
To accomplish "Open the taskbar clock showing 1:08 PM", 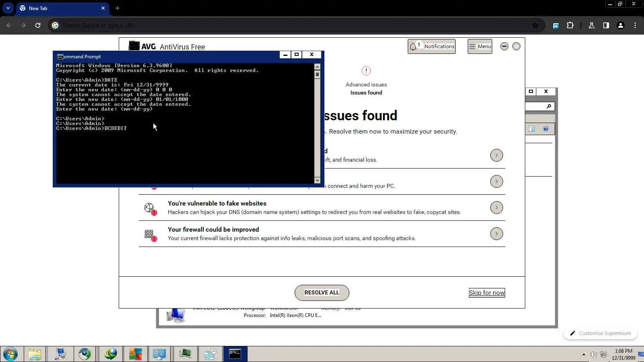I will [623, 354].
